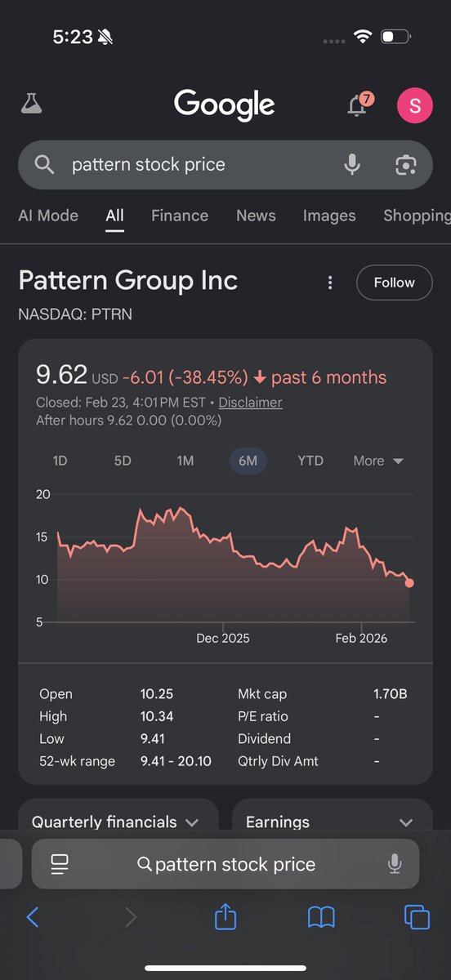The image size is (451, 980).
Task: Open Google Labs flask icon
Action: pos(31,104)
